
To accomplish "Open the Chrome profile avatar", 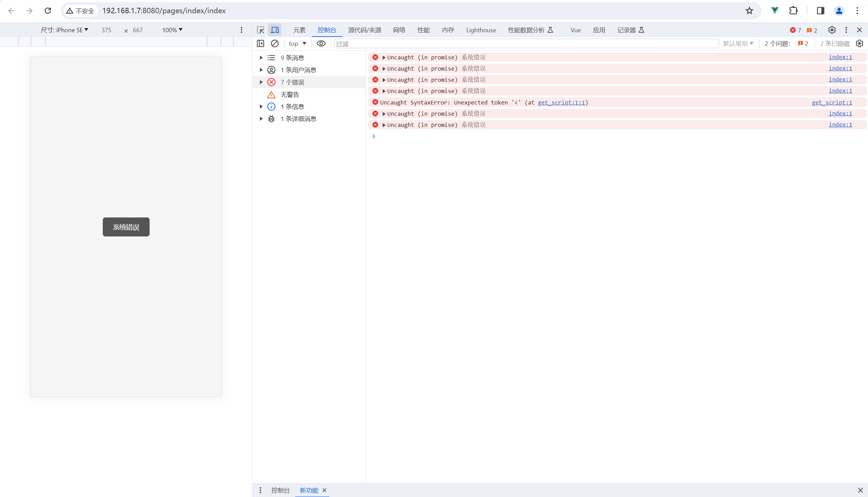I will [839, 11].
